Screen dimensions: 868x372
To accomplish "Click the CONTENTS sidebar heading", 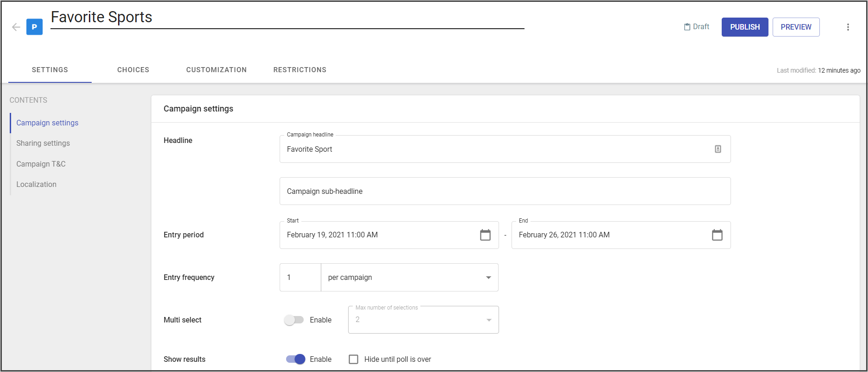I will point(28,100).
